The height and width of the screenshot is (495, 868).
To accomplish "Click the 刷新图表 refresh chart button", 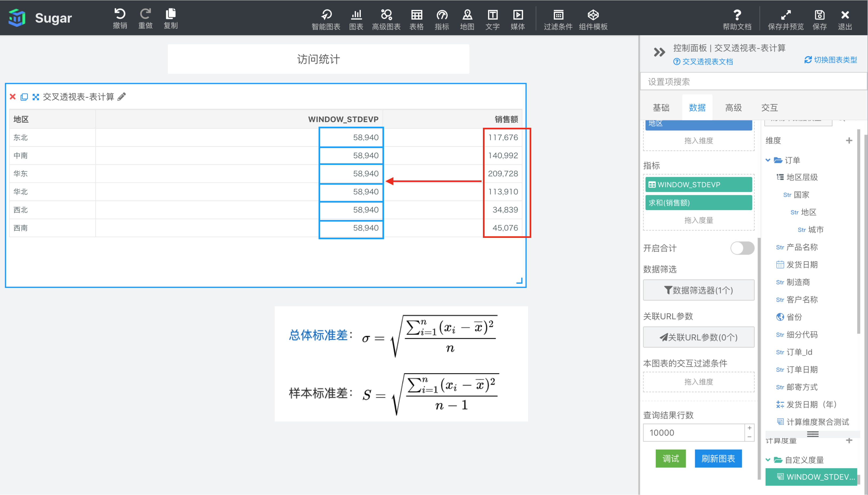I will (x=718, y=459).
